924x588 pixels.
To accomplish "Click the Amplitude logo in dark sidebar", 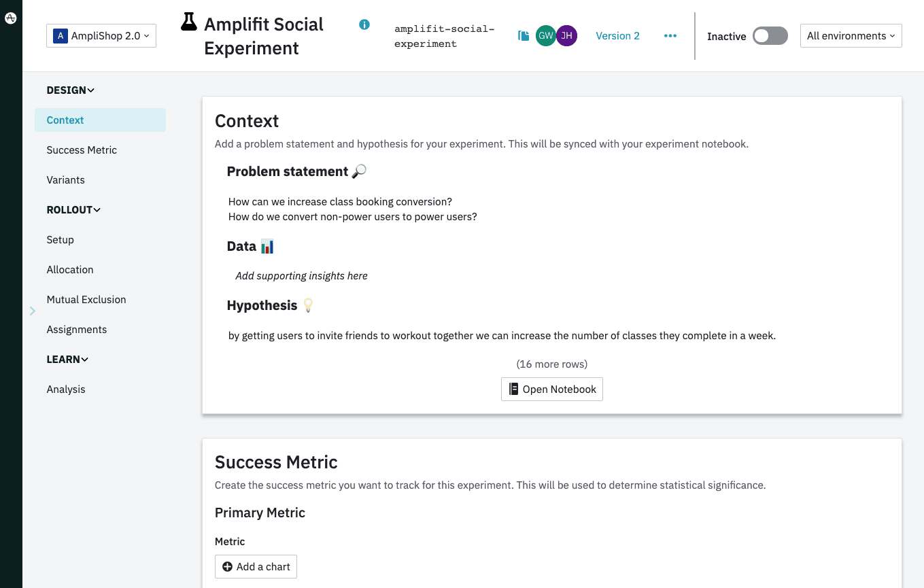I will (10, 18).
